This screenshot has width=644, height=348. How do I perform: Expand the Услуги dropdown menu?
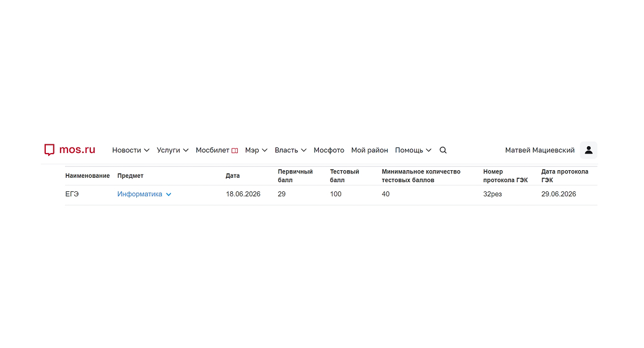[x=173, y=150]
